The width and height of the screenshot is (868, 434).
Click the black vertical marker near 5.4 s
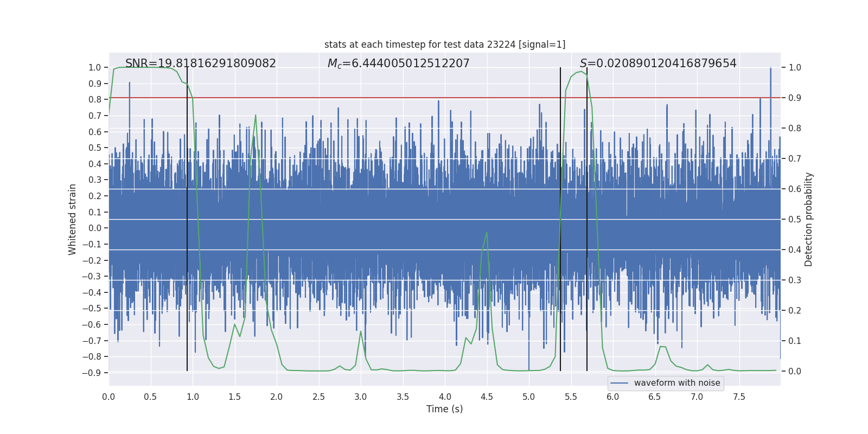click(560, 219)
